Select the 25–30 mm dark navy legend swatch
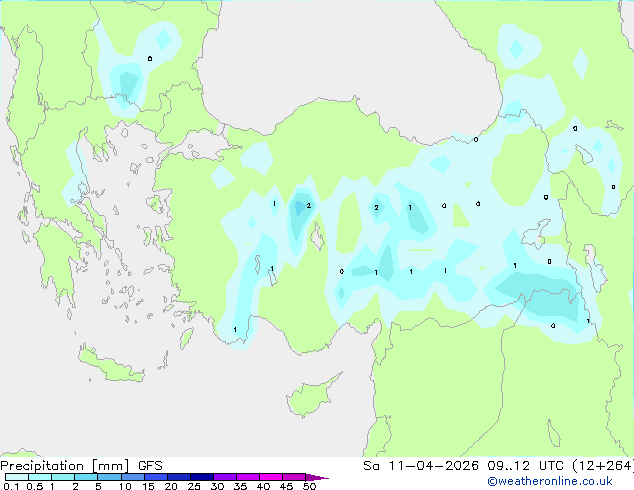 click(201, 477)
